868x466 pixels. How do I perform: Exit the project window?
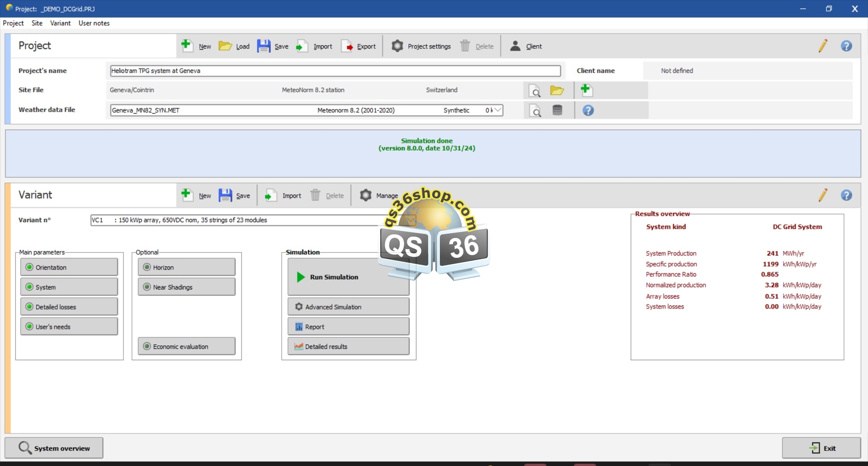coord(821,448)
